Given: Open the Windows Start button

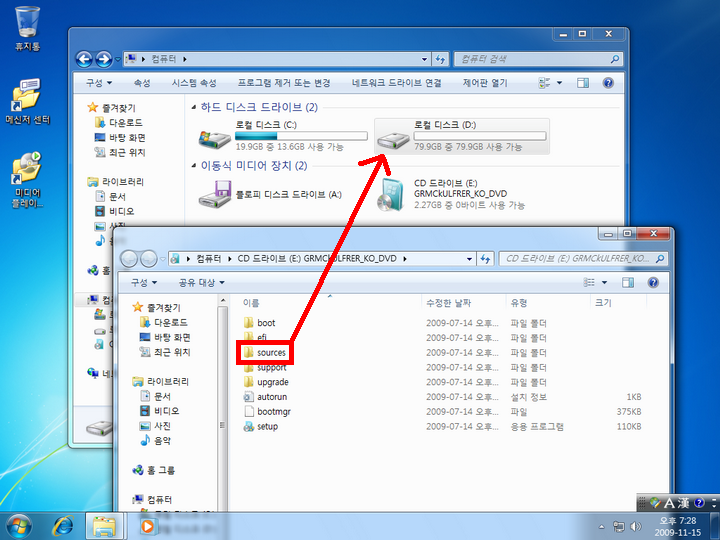Looking at the screenshot, I should click(x=18, y=526).
